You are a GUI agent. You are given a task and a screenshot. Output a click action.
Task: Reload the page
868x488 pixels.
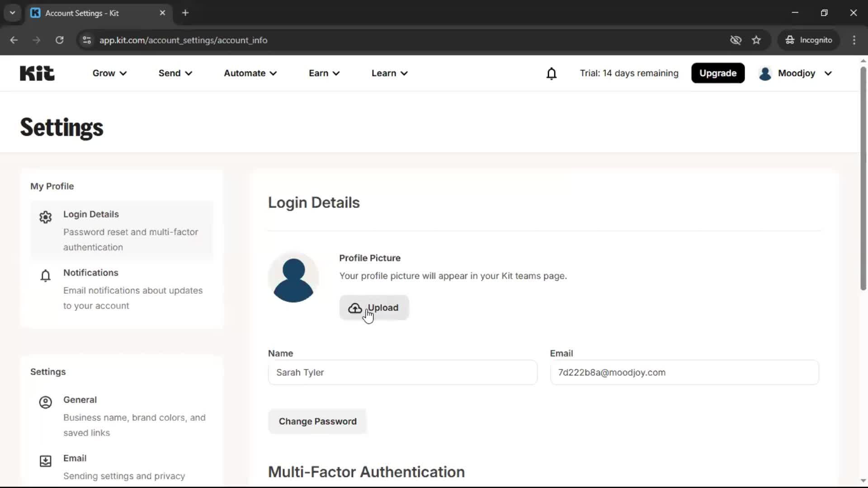point(59,40)
